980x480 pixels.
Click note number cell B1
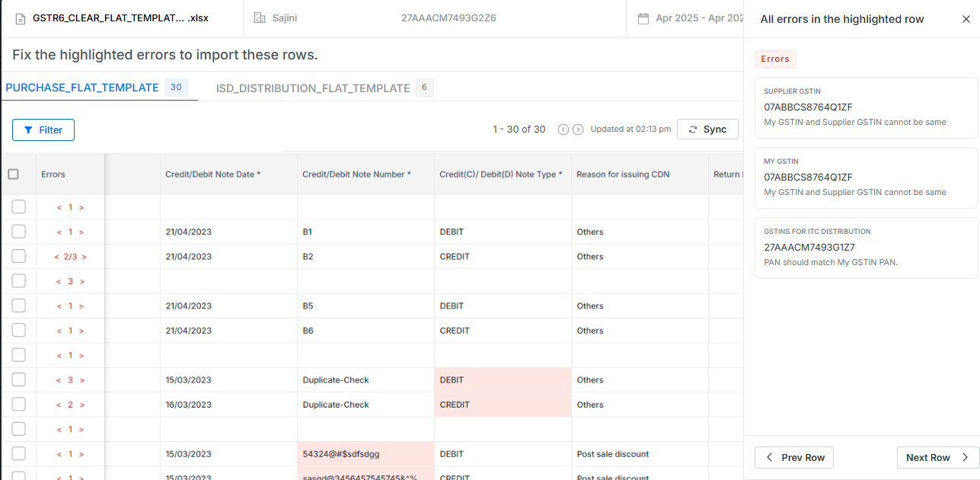click(x=366, y=232)
